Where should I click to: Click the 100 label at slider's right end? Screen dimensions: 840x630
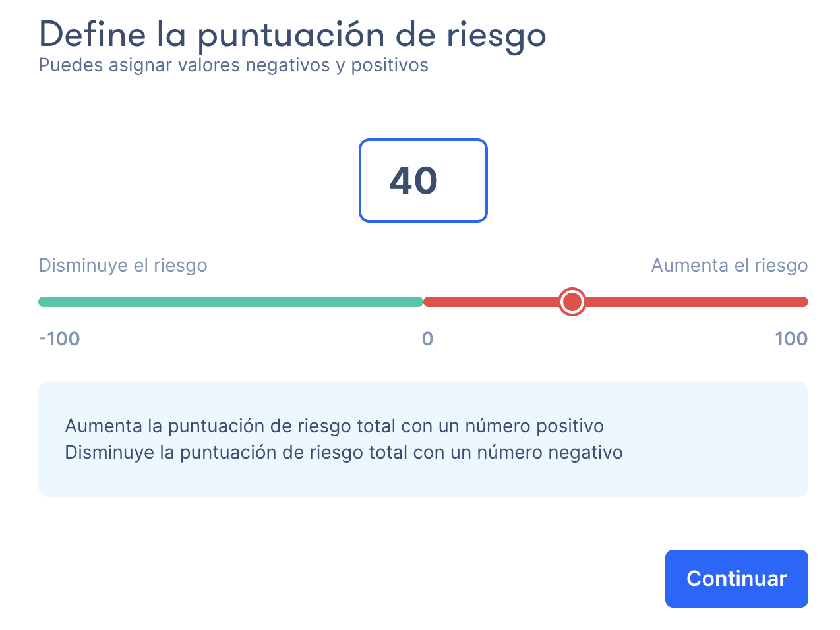791,339
